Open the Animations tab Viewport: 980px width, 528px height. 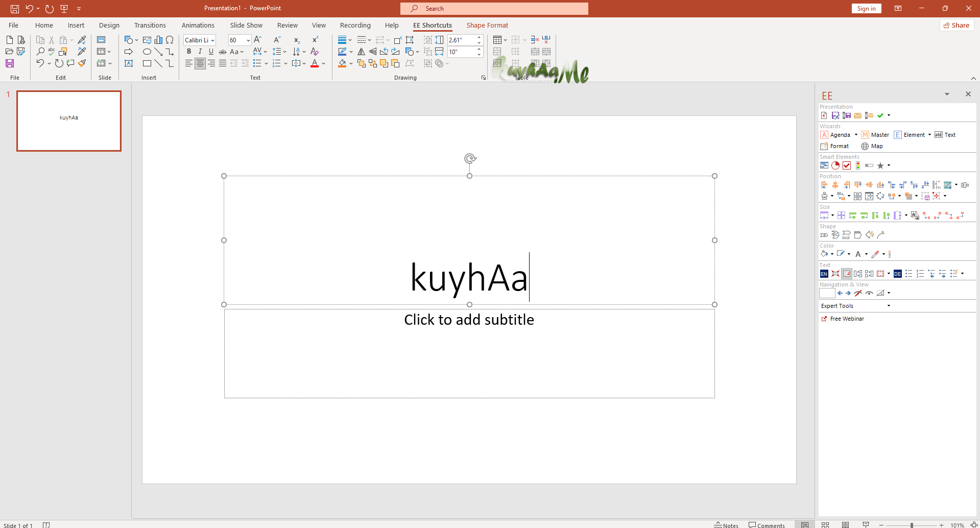click(x=198, y=25)
